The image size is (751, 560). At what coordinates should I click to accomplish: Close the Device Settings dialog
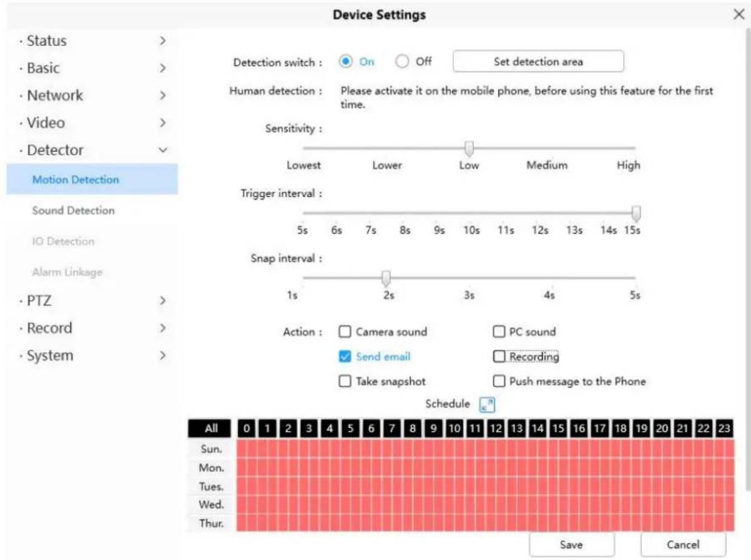739,14
